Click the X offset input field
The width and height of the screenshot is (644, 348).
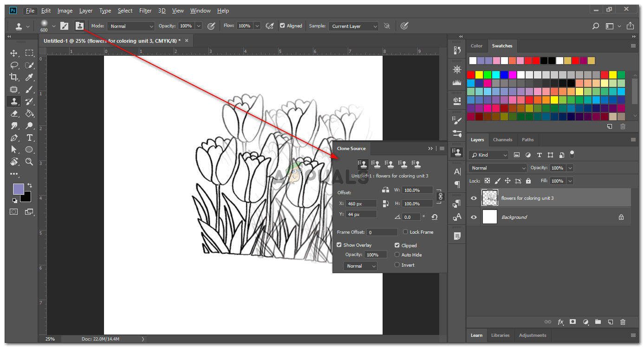tap(361, 204)
